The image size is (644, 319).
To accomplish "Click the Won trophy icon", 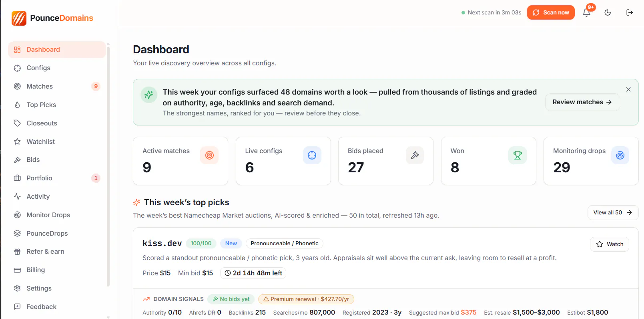I will [518, 155].
